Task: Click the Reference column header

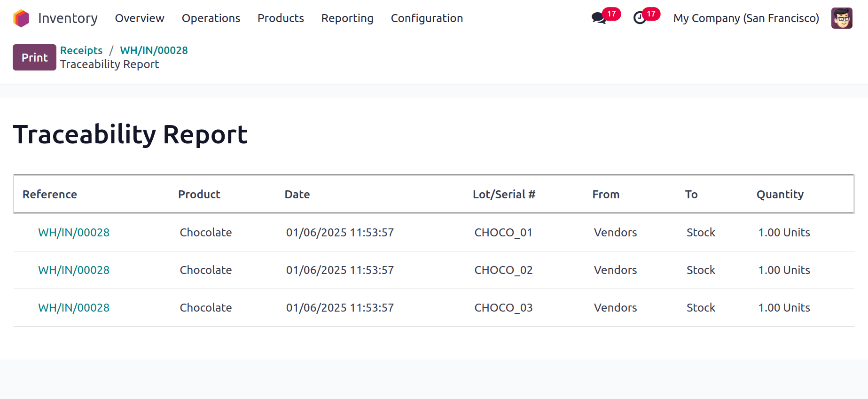Action: point(50,195)
